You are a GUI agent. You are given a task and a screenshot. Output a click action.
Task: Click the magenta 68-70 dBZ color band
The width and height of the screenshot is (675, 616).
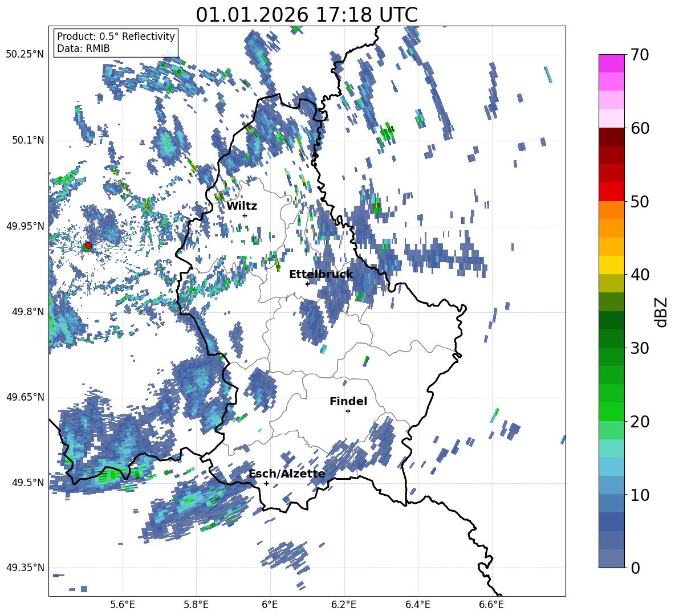coord(611,64)
